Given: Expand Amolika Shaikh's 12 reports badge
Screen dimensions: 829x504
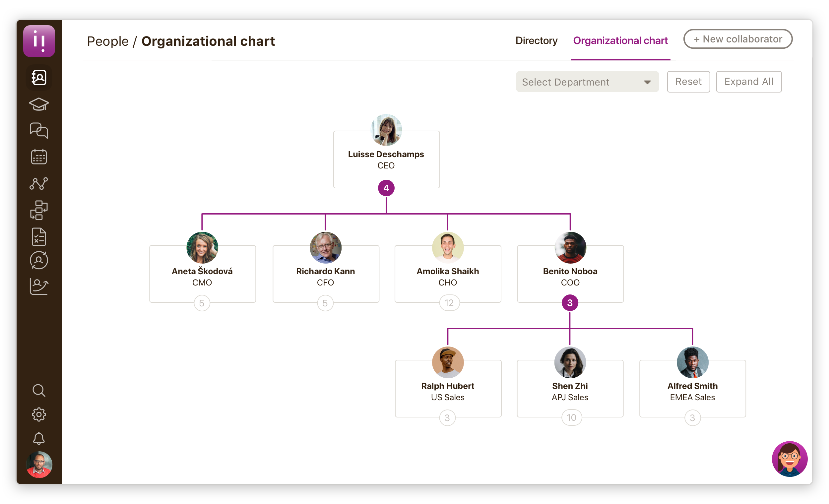Looking at the screenshot, I should (x=449, y=303).
